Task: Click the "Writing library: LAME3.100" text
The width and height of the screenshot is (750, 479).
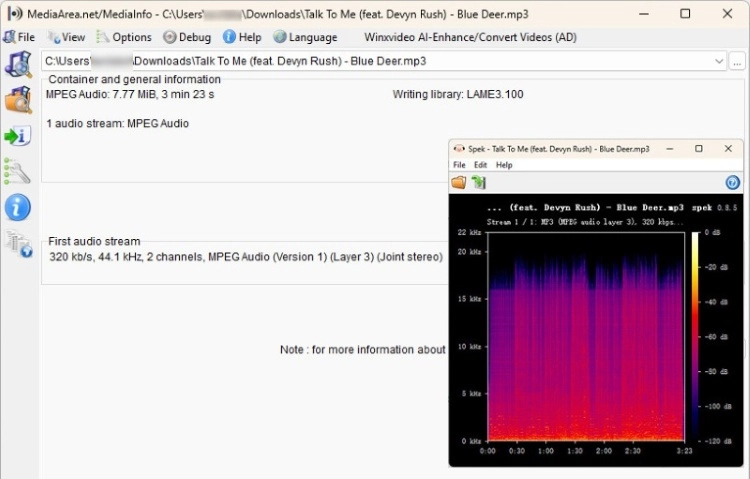Action: (458, 94)
